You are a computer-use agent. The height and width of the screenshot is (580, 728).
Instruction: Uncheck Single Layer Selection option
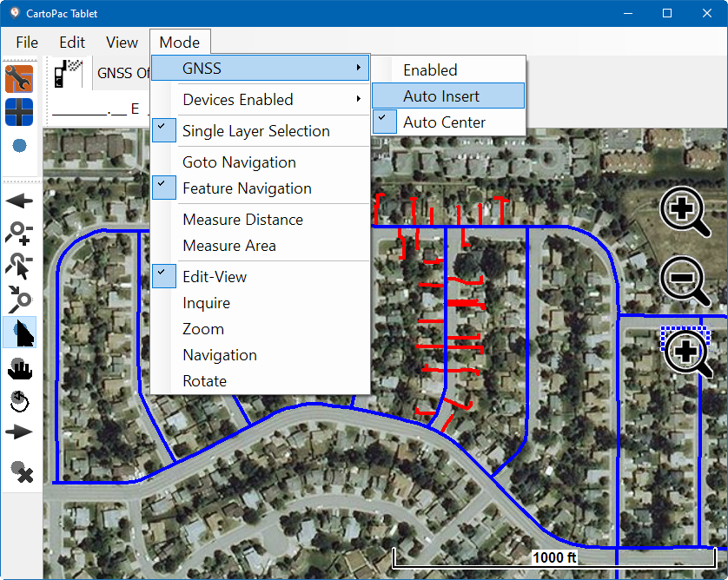[x=255, y=131]
